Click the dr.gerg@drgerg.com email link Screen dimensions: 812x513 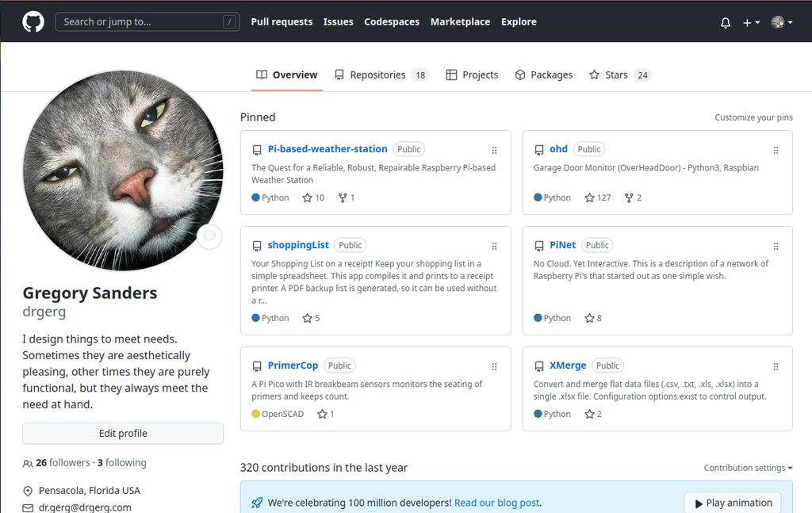85,507
